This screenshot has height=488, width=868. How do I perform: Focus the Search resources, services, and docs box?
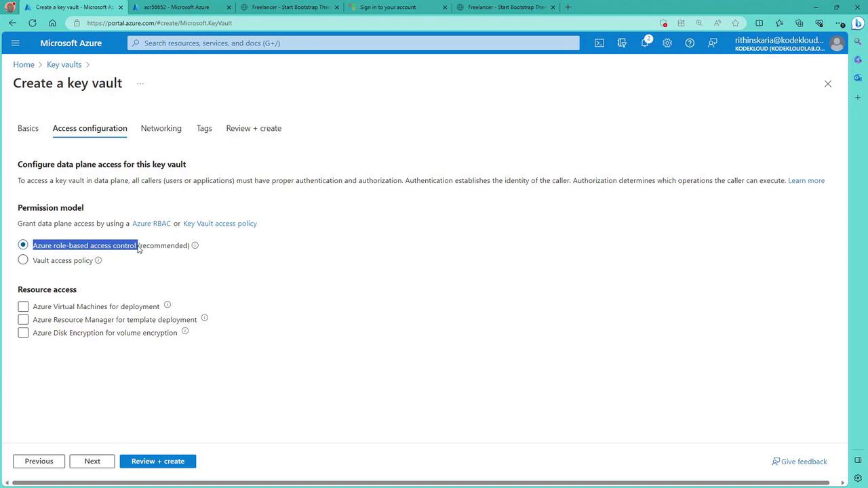tap(353, 43)
